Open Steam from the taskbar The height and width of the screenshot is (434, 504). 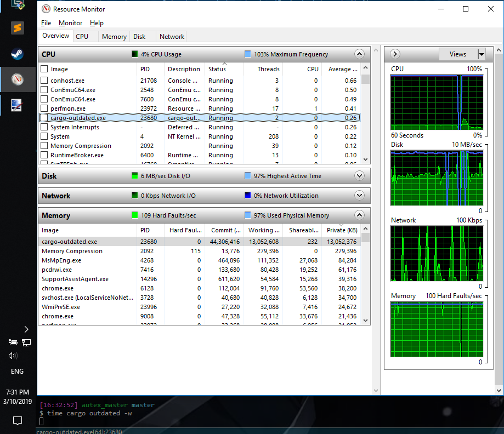click(x=18, y=54)
